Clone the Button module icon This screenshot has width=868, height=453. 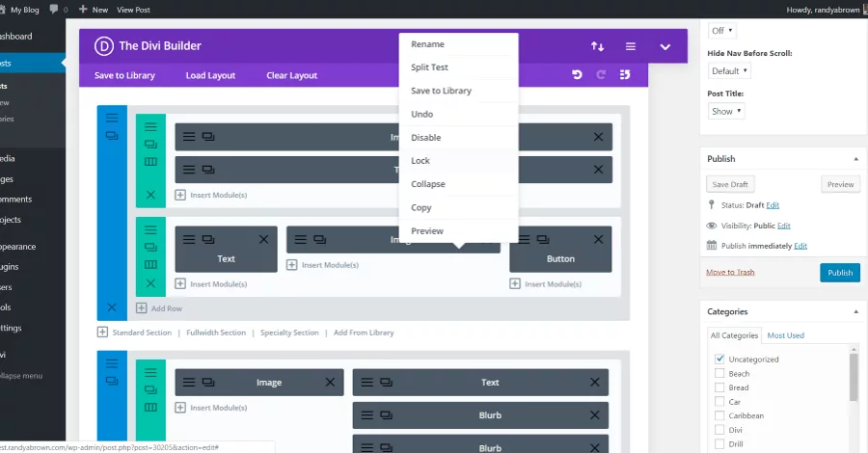pos(543,239)
